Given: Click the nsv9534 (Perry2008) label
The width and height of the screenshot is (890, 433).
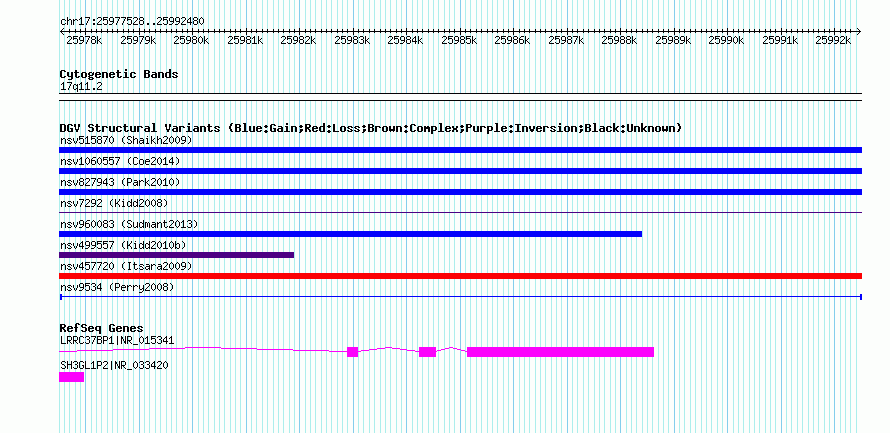Looking at the screenshot, I should (117, 288).
